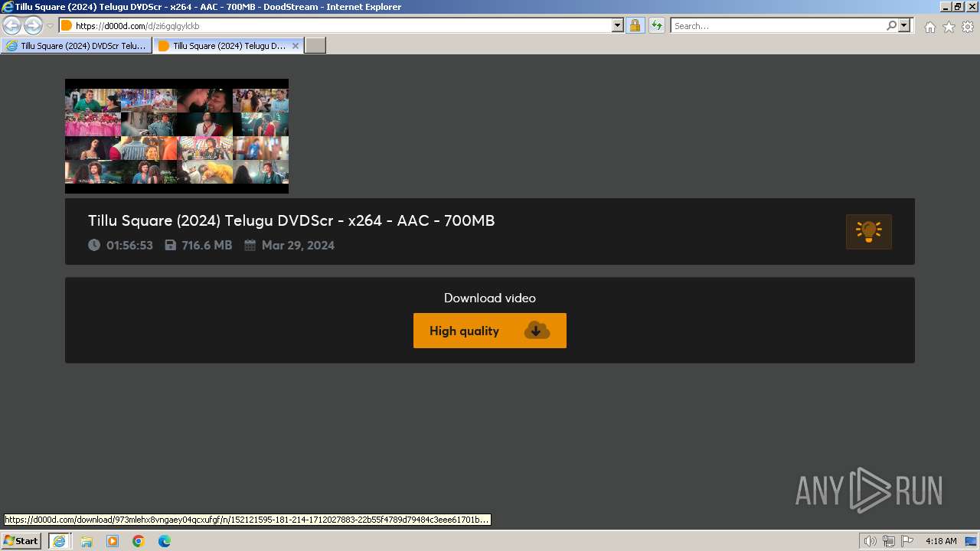Click the browser Search box
The height and width of the screenshot is (551, 980).
[778, 26]
